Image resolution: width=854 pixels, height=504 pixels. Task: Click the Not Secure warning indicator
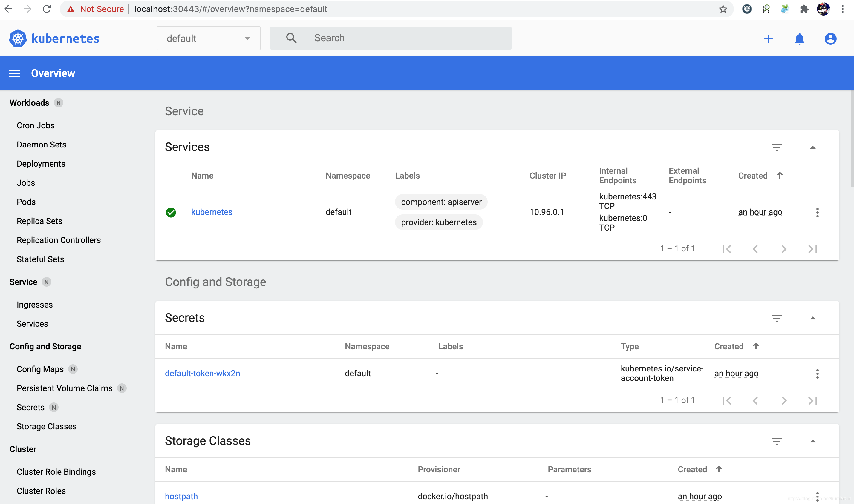pyautogui.click(x=95, y=9)
